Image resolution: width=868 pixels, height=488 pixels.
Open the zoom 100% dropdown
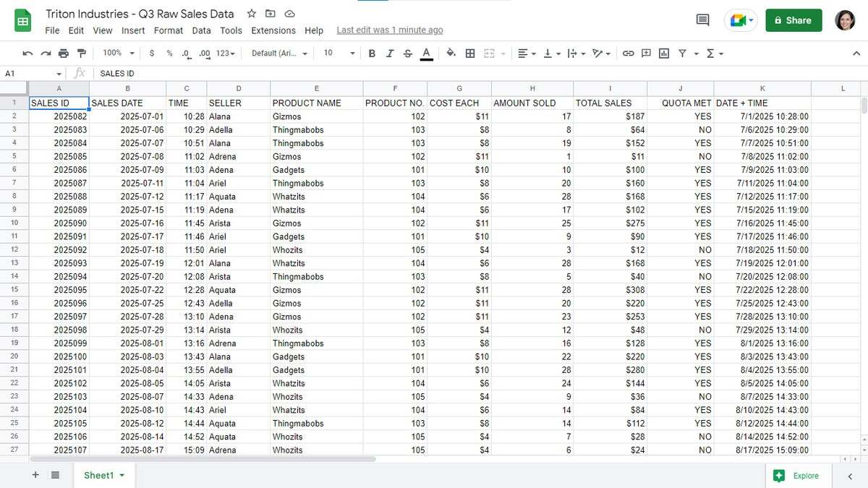click(119, 53)
